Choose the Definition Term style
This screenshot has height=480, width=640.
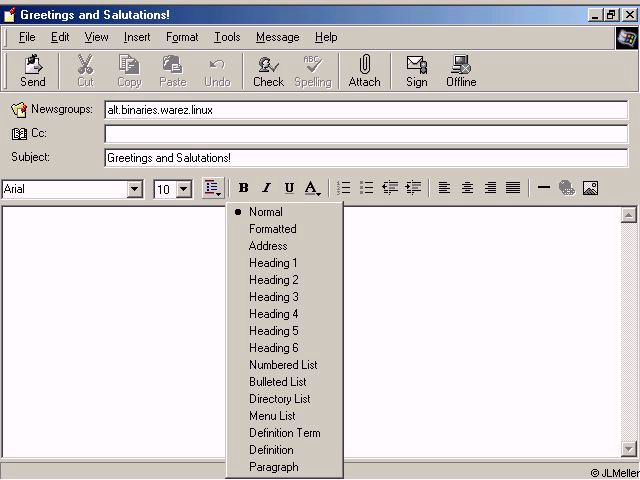click(x=284, y=433)
